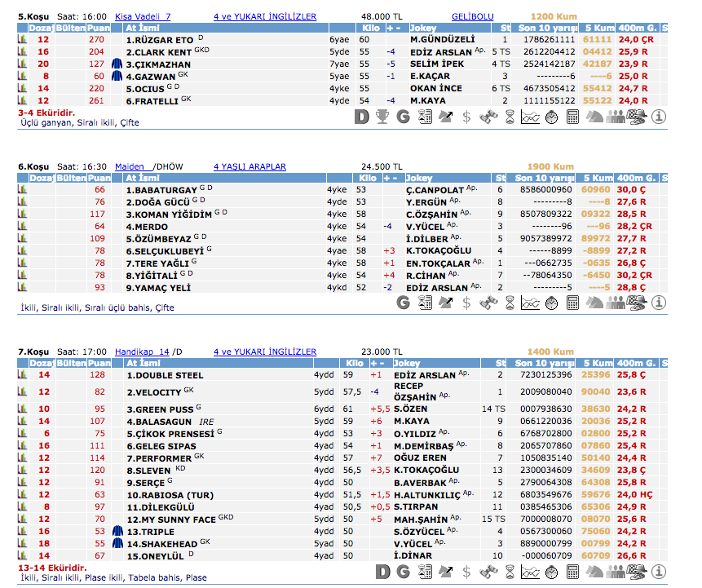Click the jersey icon beside SHAKEHEAD
The image size is (702, 588).
click(117, 542)
